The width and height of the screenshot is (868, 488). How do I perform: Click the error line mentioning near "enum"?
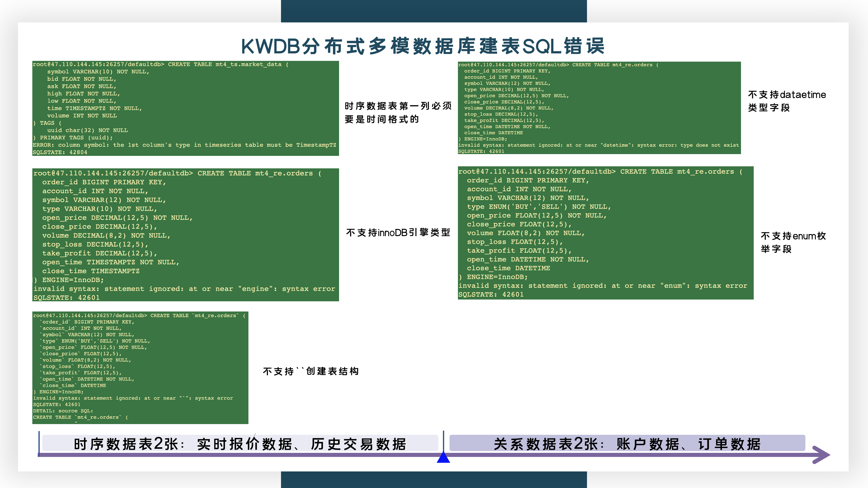coord(603,286)
